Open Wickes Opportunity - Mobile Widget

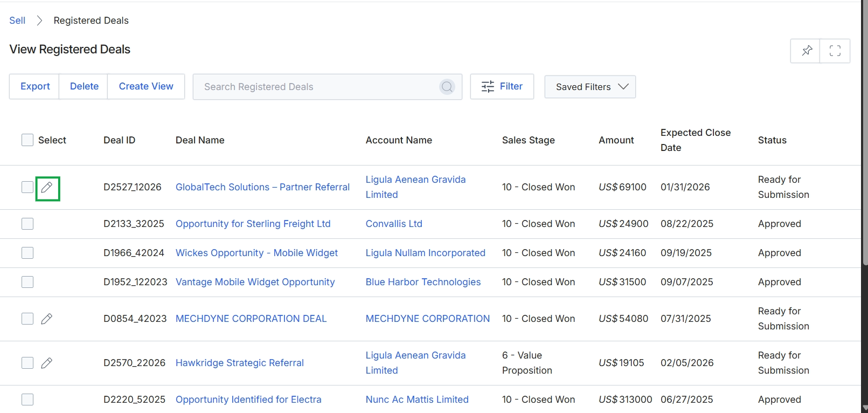[256, 253]
